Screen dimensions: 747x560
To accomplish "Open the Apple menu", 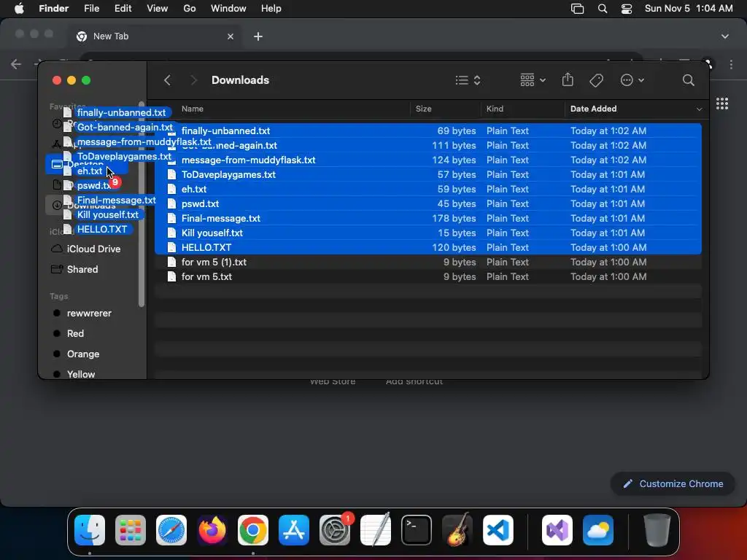I will point(19,9).
